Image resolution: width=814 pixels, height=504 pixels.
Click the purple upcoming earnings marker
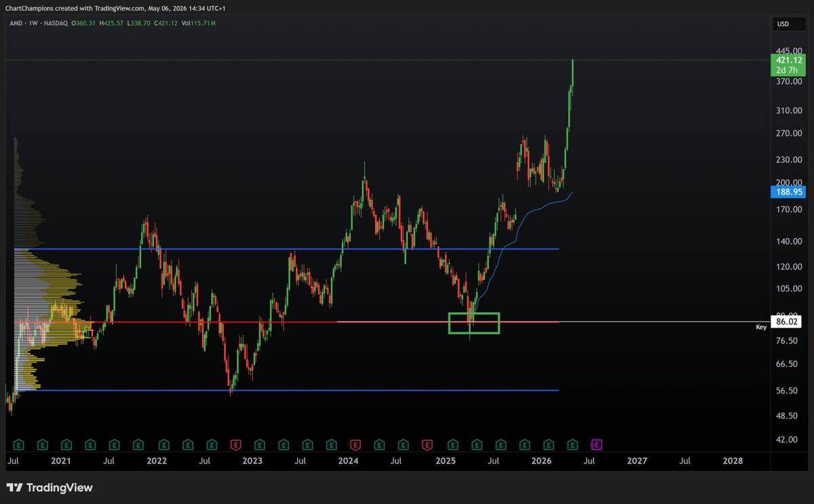[x=597, y=445]
